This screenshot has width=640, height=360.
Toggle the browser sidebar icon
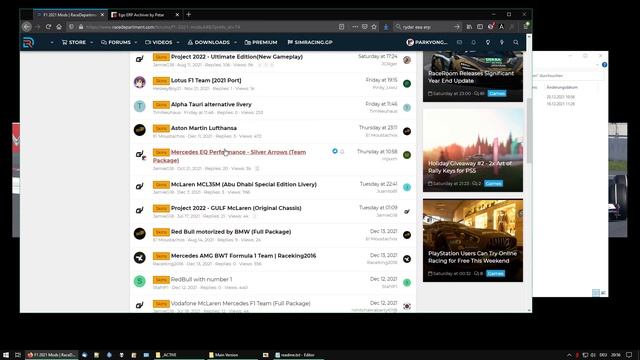point(480,27)
